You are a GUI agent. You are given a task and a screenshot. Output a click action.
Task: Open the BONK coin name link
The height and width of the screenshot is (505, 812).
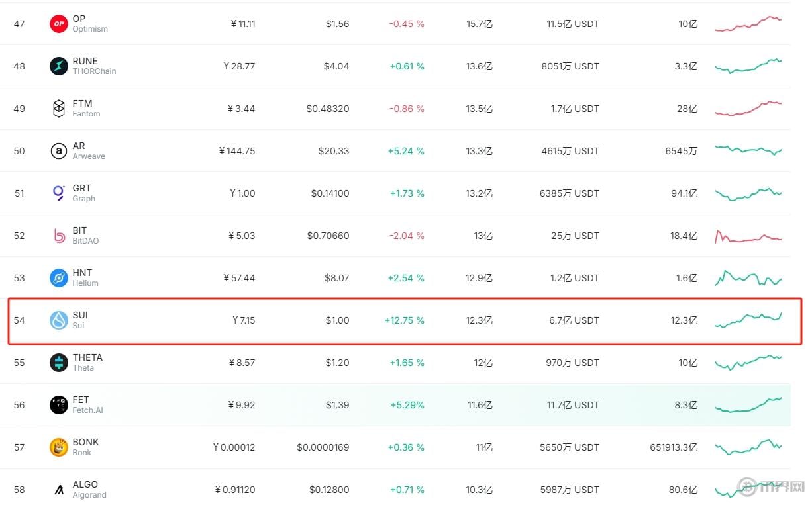85,442
